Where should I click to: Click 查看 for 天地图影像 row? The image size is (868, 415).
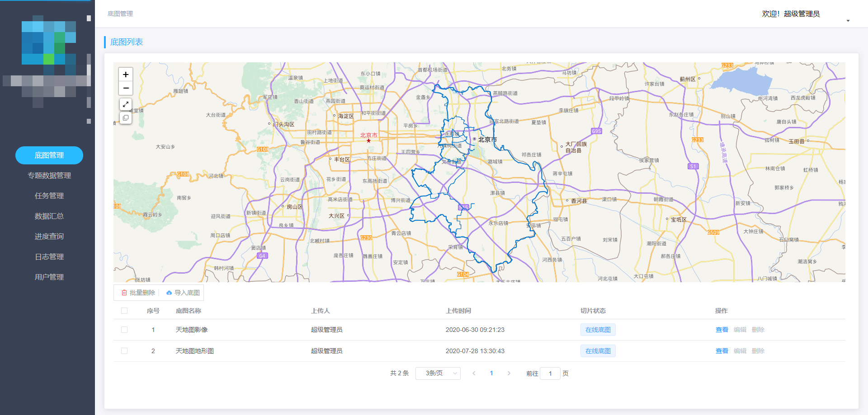(x=722, y=330)
